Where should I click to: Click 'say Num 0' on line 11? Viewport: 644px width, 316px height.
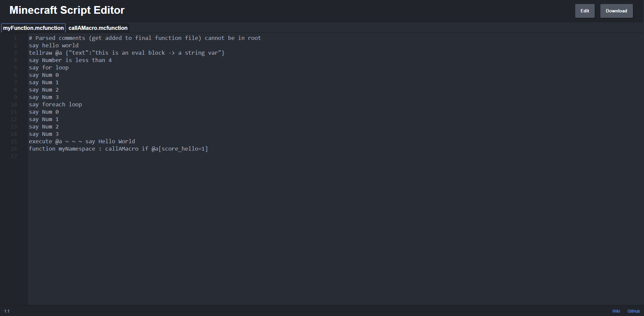[x=44, y=112]
